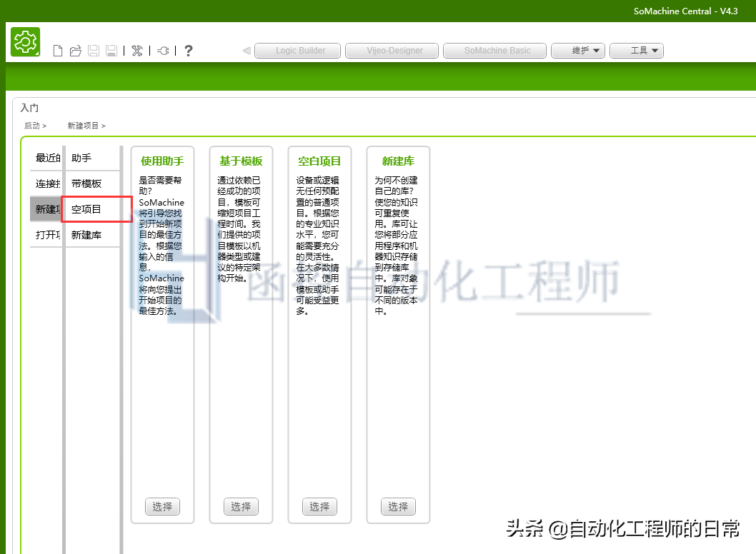
Task: Click the plug connect icon
Action: coord(163,51)
